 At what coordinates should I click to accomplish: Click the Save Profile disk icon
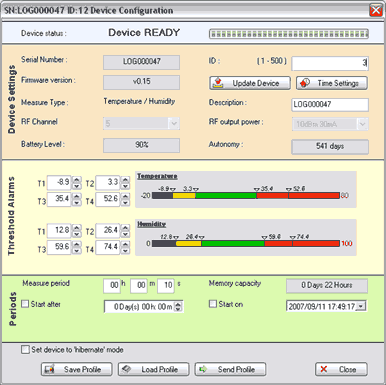(x=49, y=369)
